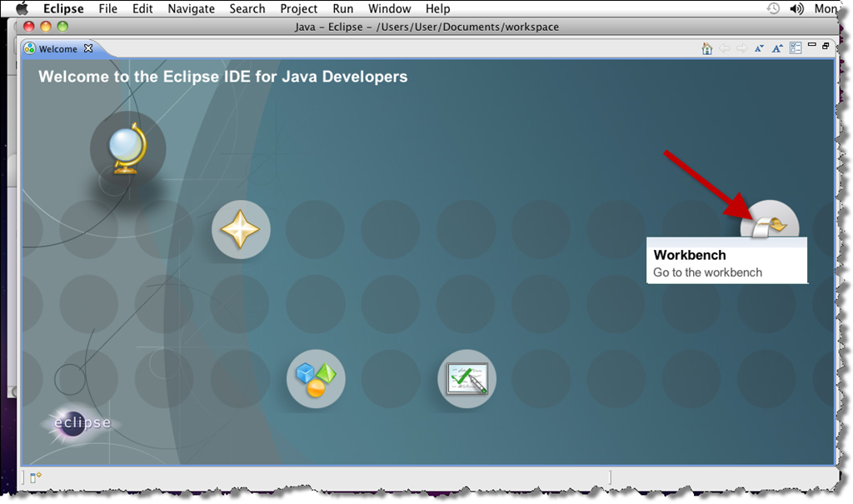The image size is (853, 504).
Task: Open the File menu
Action: 107,8
